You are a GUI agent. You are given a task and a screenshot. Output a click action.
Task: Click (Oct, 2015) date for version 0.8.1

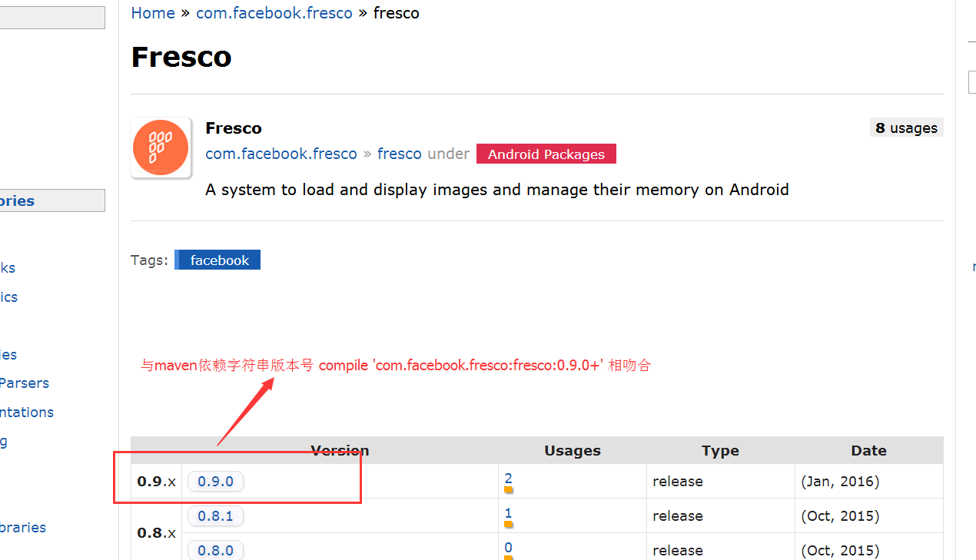[x=840, y=516]
